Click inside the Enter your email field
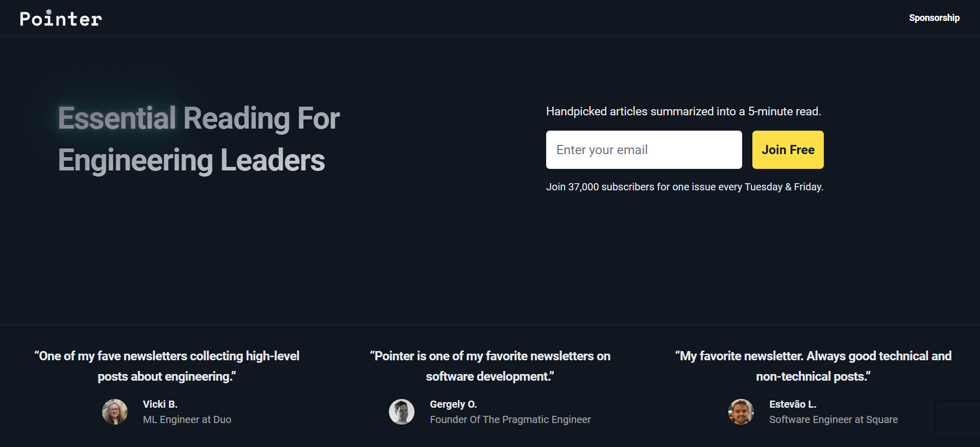 tap(644, 150)
